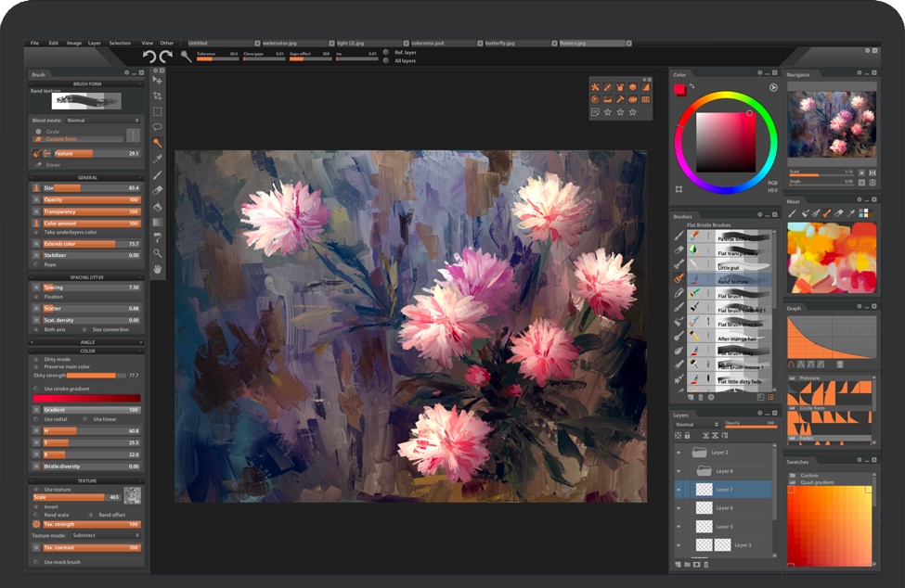The image size is (905, 588).
Task: Open the layer blend Normal dropdown
Action: [696, 425]
